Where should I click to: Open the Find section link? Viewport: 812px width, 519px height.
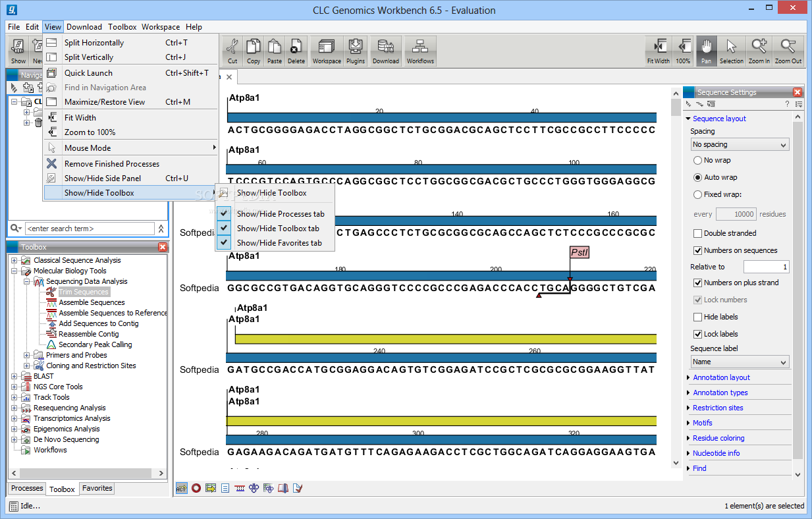pyautogui.click(x=699, y=468)
